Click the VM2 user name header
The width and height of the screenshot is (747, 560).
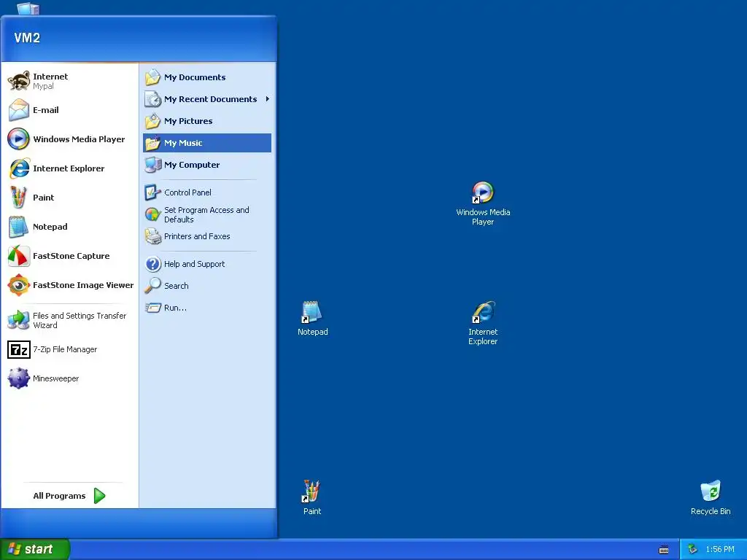(27, 38)
